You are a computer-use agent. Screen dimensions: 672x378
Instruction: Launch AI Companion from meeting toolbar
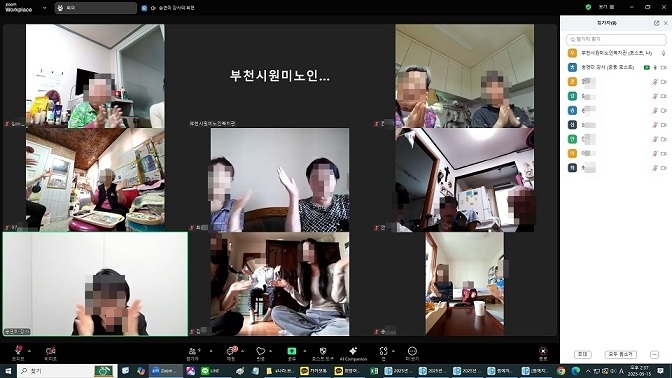pyautogui.click(x=353, y=353)
